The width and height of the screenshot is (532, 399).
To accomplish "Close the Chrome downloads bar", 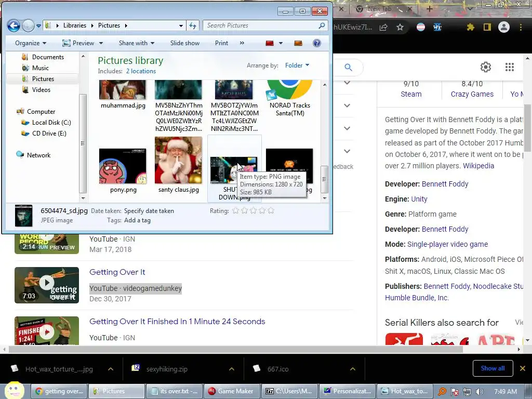I will pyautogui.click(x=523, y=368).
